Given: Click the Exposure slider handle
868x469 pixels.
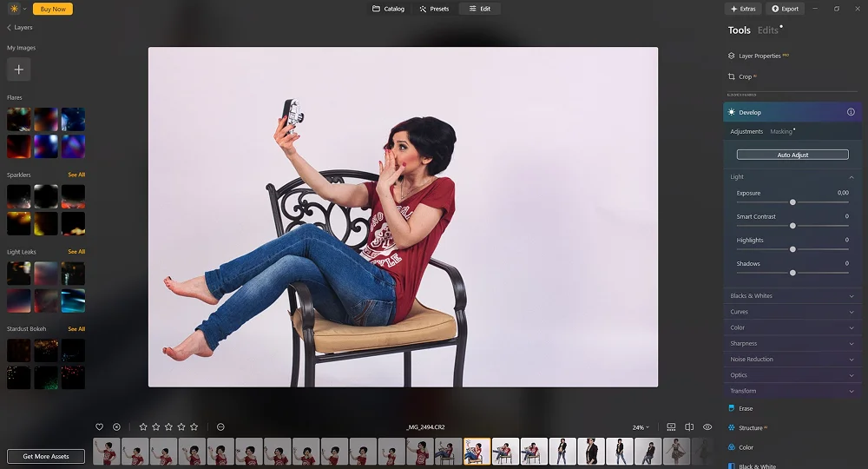Looking at the screenshot, I should click(792, 202).
